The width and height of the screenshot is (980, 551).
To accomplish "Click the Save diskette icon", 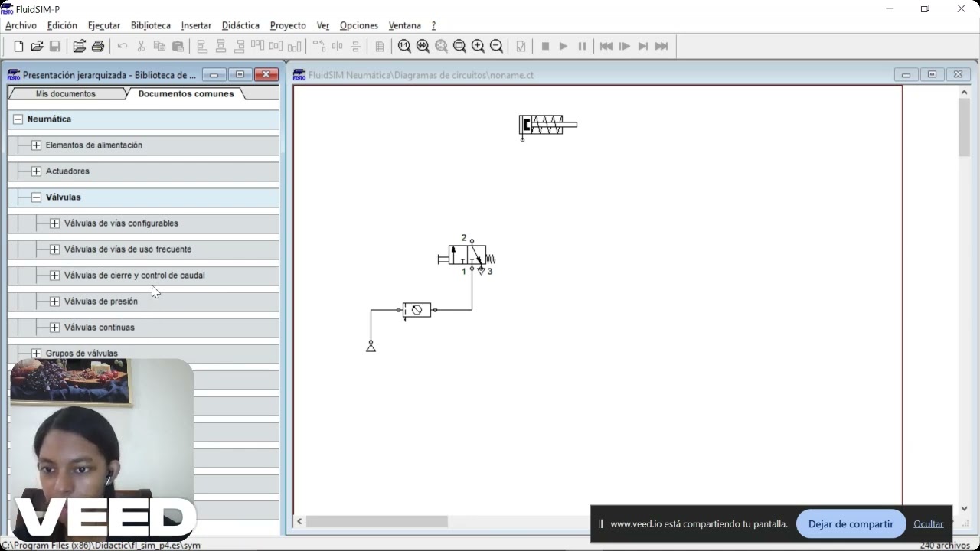I will coord(55,46).
